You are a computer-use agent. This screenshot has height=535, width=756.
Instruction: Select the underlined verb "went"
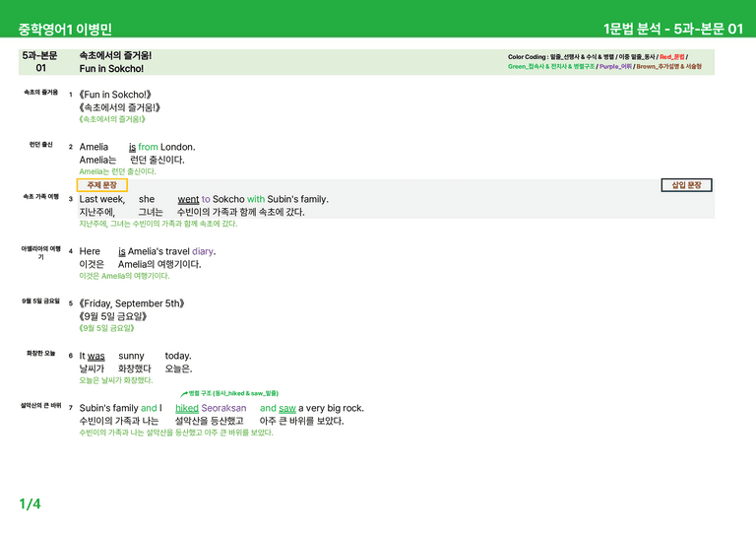[188, 199]
